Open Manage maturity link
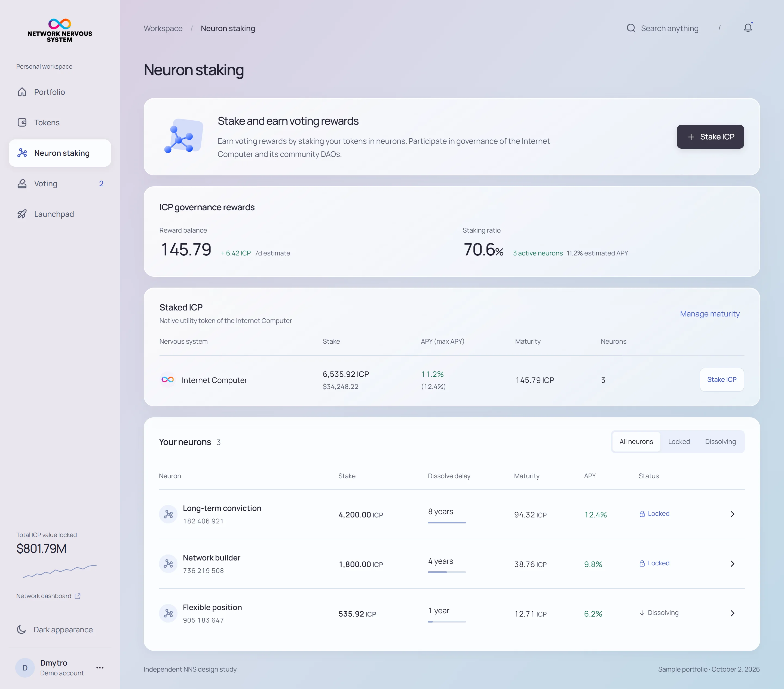 710,314
